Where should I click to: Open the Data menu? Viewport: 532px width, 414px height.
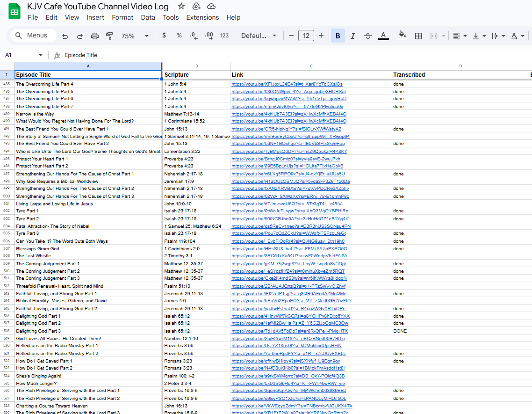pyautogui.click(x=148, y=17)
